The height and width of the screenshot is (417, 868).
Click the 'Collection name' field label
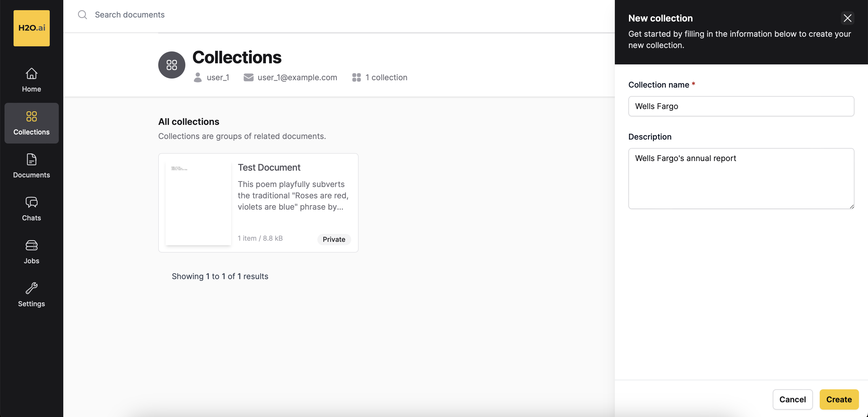[658, 85]
